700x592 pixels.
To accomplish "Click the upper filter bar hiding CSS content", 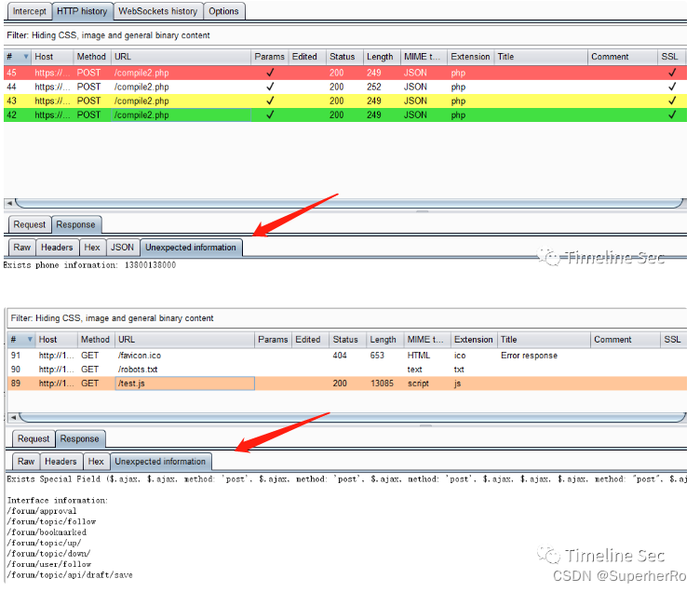I will (x=344, y=35).
